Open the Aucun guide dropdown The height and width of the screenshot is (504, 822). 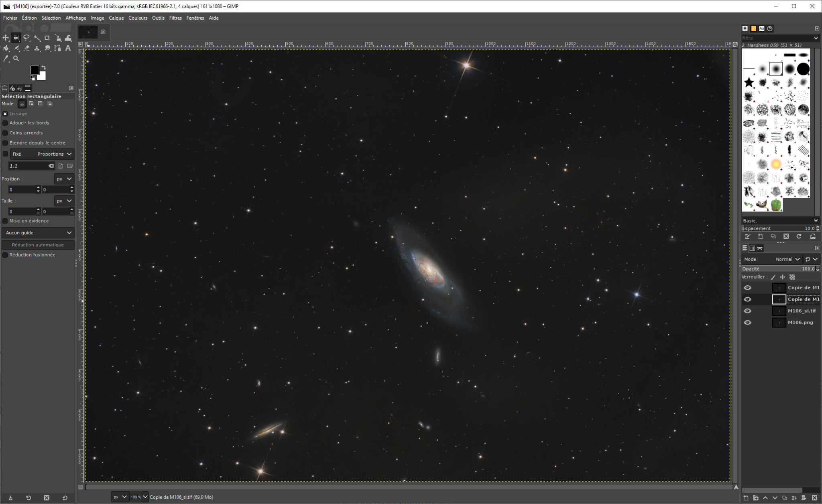[38, 233]
